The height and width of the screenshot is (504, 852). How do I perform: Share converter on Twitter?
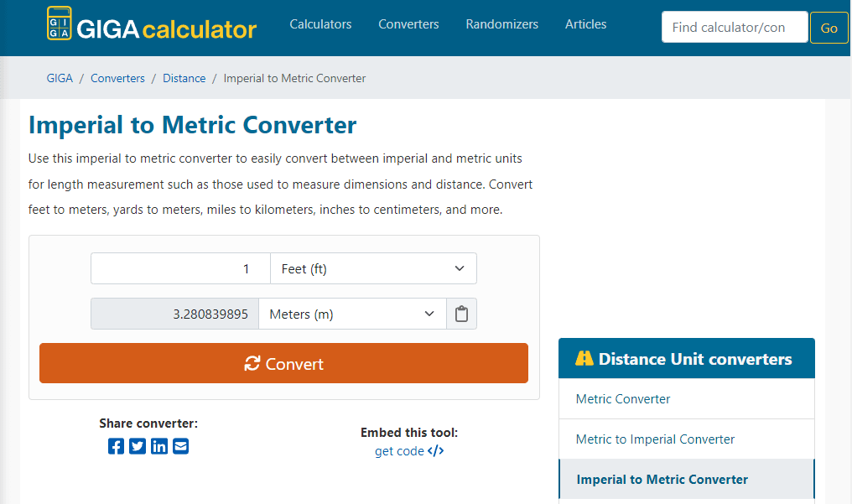click(138, 446)
